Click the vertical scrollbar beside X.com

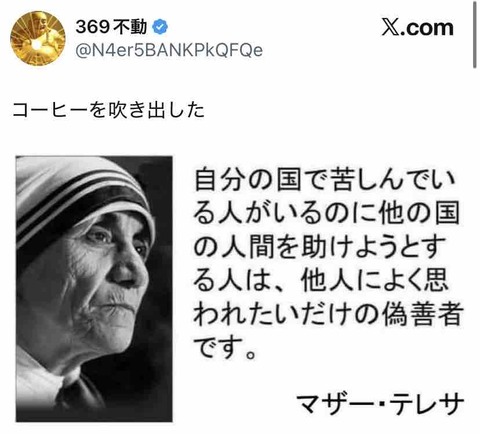(474, 35)
